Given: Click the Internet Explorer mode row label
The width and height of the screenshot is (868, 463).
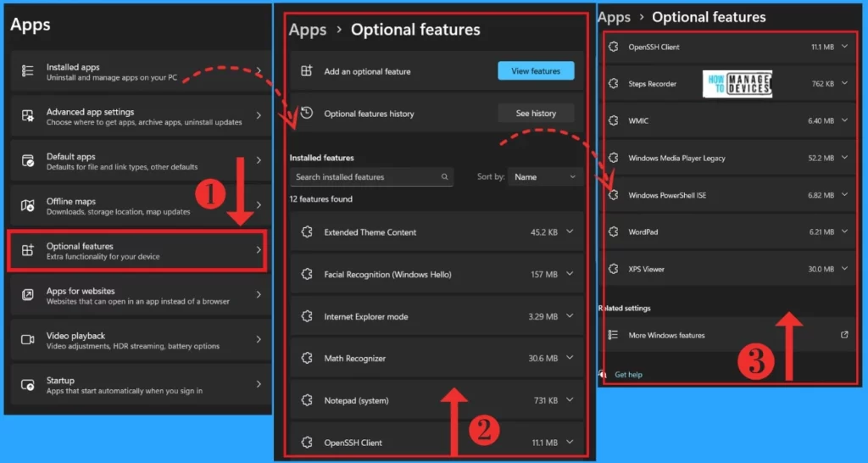Looking at the screenshot, I should click(366, 317).
